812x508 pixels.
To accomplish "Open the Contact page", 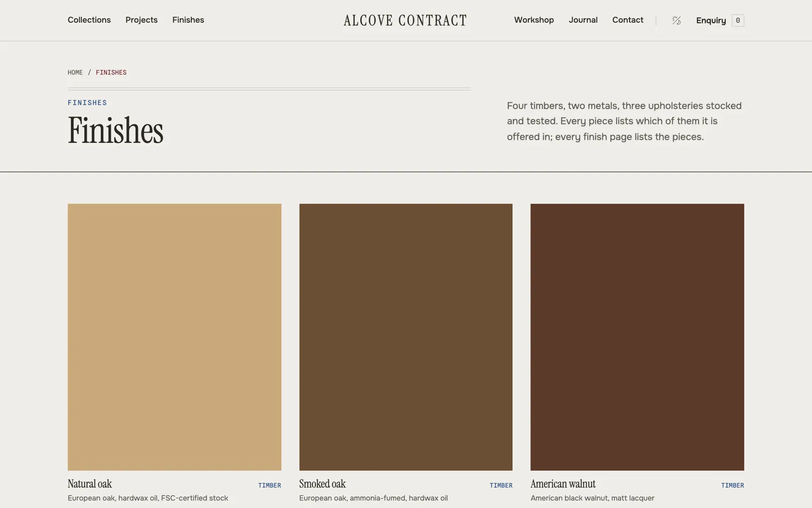I will coord(628,20).
